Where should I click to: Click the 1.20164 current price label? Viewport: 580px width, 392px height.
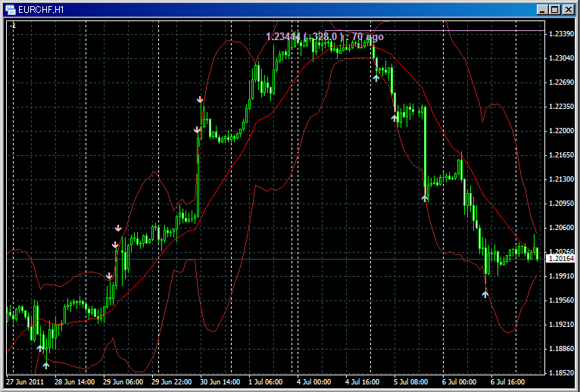pyautogui.click(x=561, y=259)
